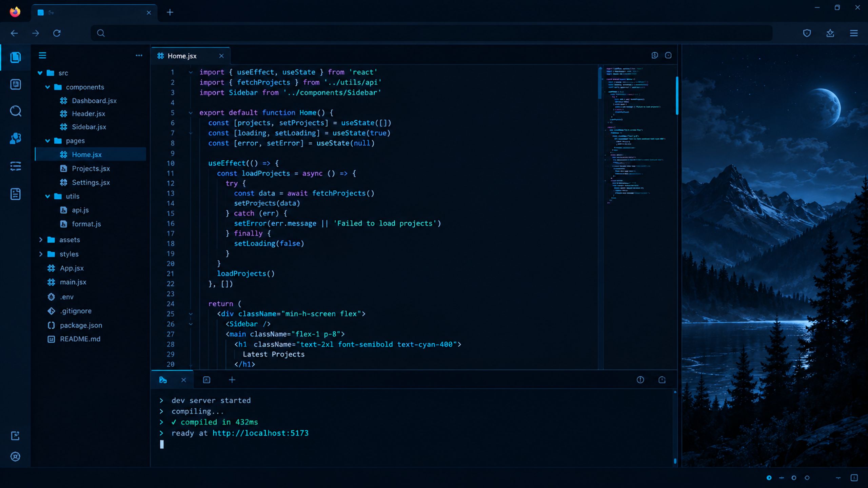Click the Firefox logo icon
The width and height of the screenshot is (868, 488).
pos(15,12)
